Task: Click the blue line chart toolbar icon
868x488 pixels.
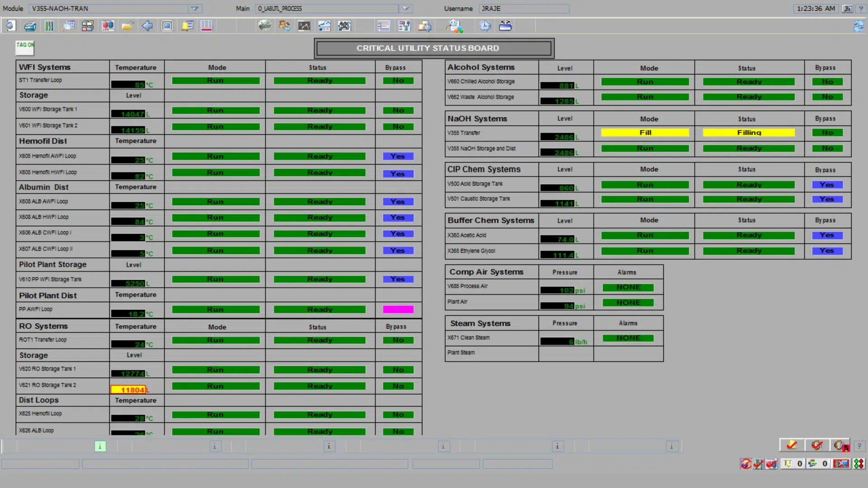Action: (x=324, y=26)
